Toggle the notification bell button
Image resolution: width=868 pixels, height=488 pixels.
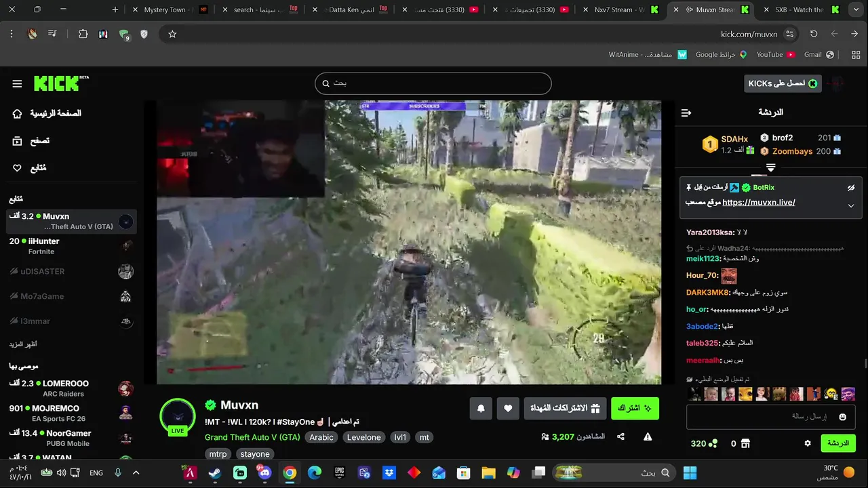(481, 408)
